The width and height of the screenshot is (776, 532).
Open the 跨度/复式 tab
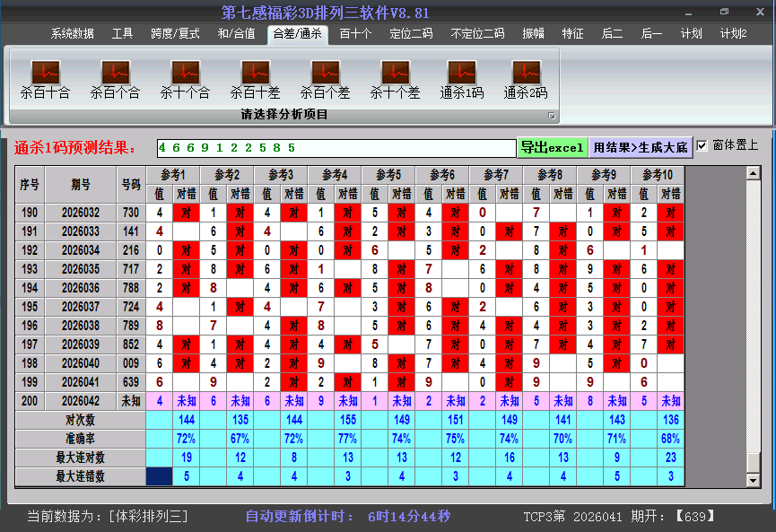point(175,34)
